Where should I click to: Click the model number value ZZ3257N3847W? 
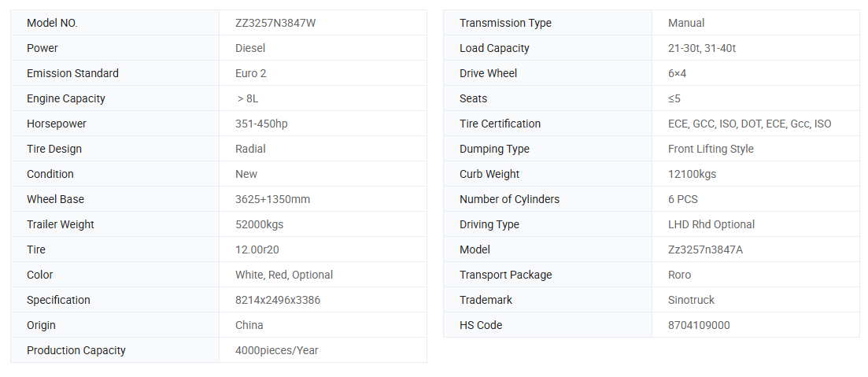click(275, 23)
